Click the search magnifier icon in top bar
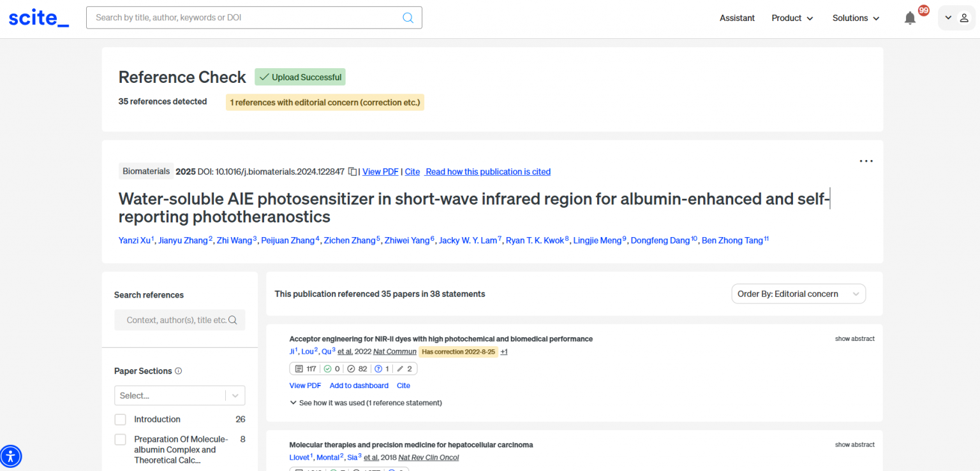980x471 pixels. point(408,18)
